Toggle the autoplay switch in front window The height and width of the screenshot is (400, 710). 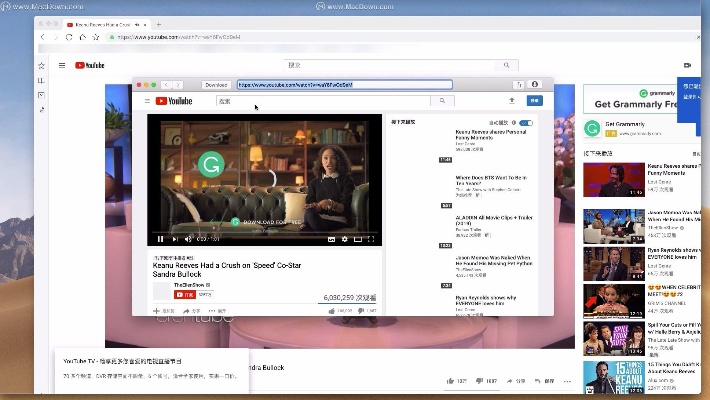click(x=526, y=123)
